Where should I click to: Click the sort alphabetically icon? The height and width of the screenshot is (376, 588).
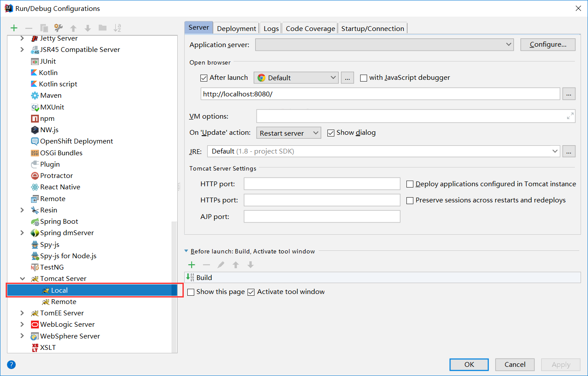pyautogui.click(x=117, y=28)
